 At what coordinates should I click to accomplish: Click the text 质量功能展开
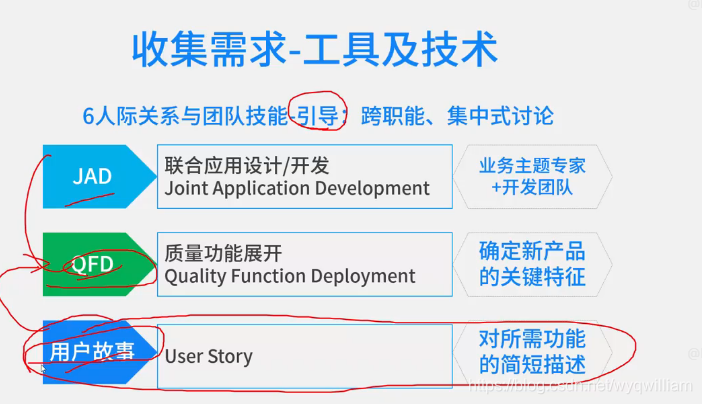223,254
